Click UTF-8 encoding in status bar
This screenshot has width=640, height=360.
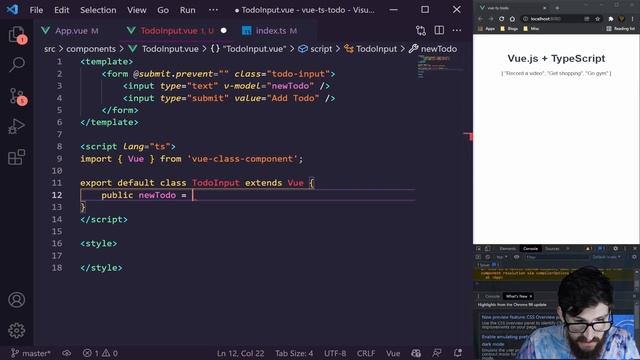(x=335, y=353)
